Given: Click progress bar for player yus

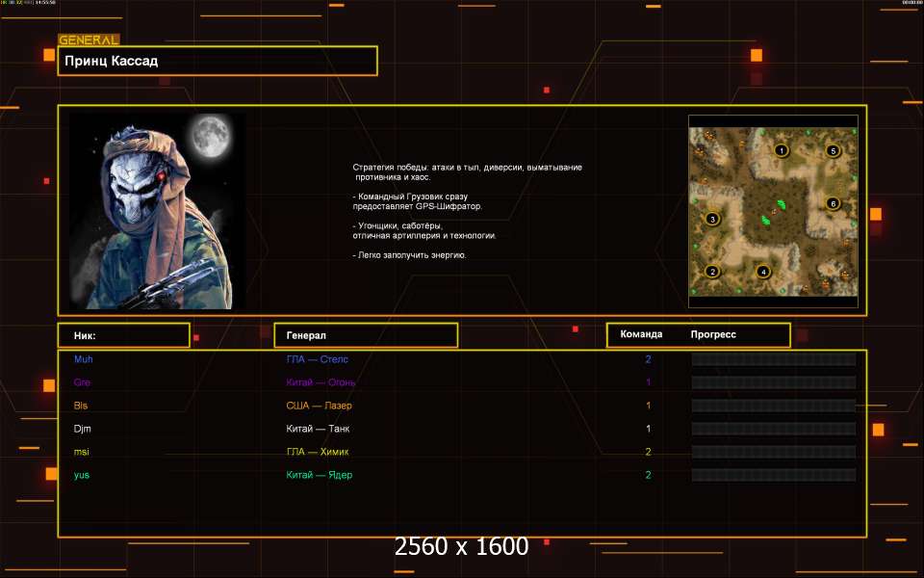Looking at the screenshot, I should [773, 475].
